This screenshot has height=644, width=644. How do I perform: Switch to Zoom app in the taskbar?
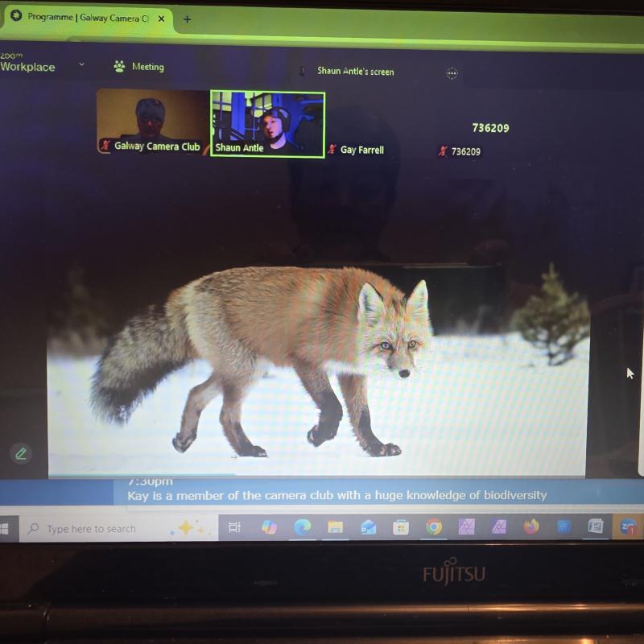(628, 526)
